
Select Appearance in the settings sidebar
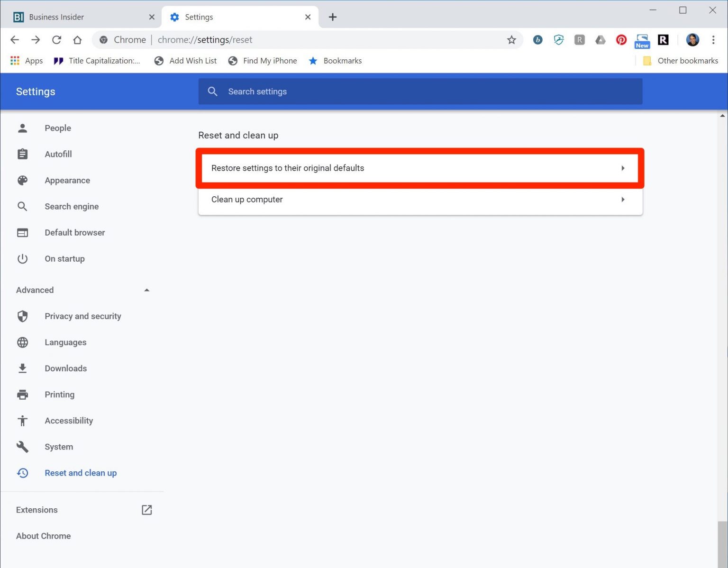(x=67, y=180)
